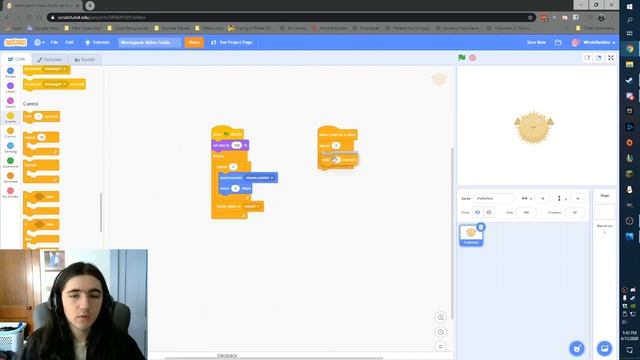This screenshot has width=640, height=360.
Task: Open message1 dropdown in broadcast and wait block
Action: point(55,84)
